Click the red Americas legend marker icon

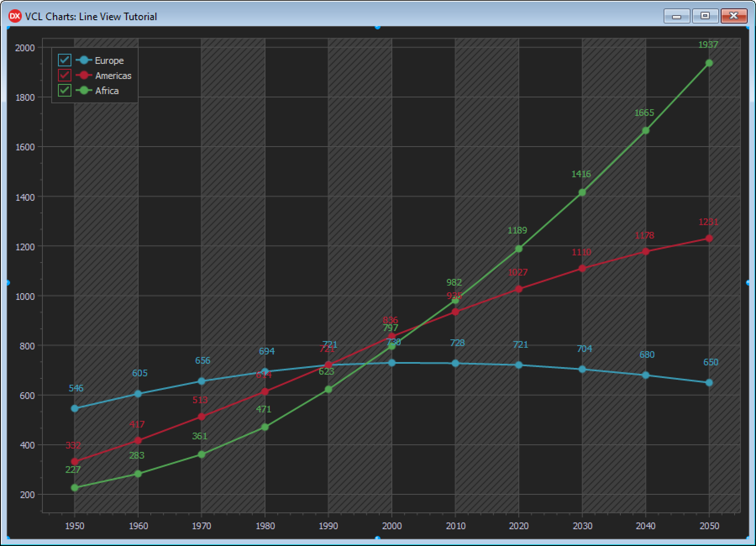[84, 75]
